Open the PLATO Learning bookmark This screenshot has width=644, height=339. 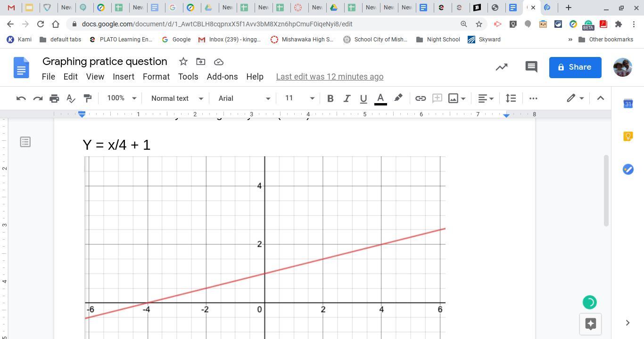coord(121,40)
